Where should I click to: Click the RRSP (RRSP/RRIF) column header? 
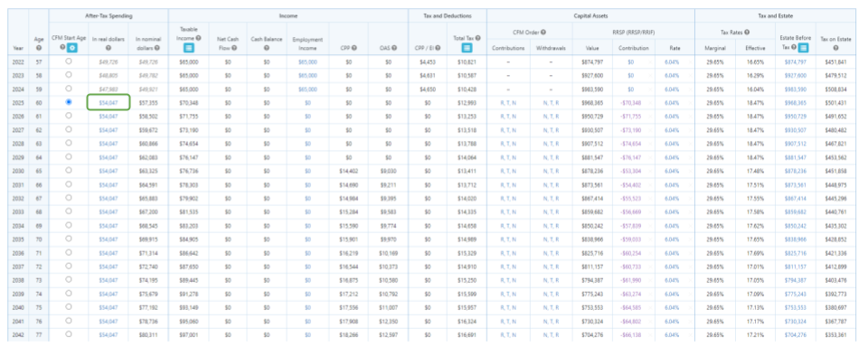click(x=634, y=33)
